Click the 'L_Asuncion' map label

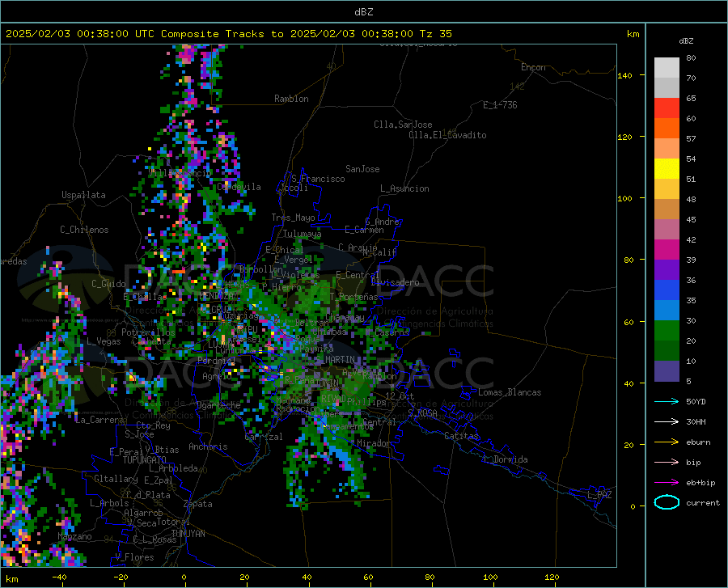(x=405, y=188)
